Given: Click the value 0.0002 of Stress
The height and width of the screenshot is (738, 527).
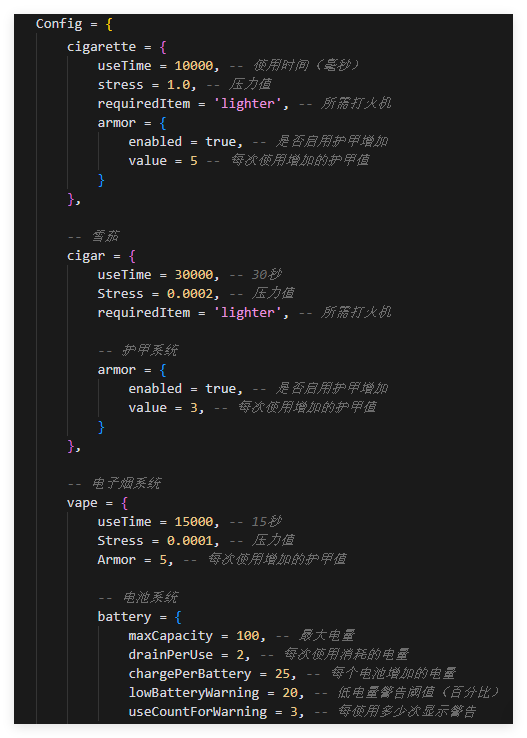Looking at the screenshot, I should point(190,294).
